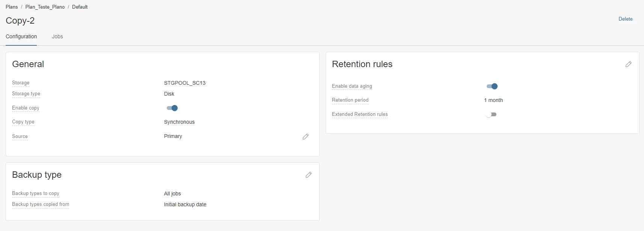Click the Storage type label

click(x=26, y=93)
